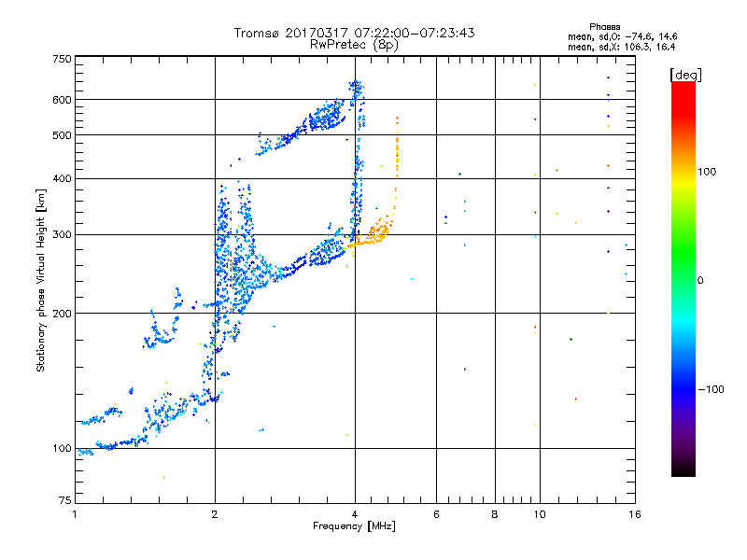Click the colorbar tick label '100'
The height and width of the screenshot is (560, 747).
pyautogui.click(x=707, y=172)
